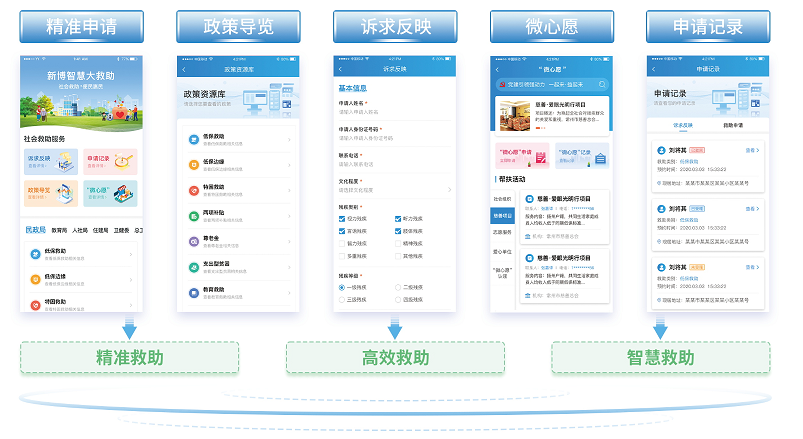Screen dimensions: 803x439
Task: Select the 三级残疾 radio button
Action: click(342, 300)
